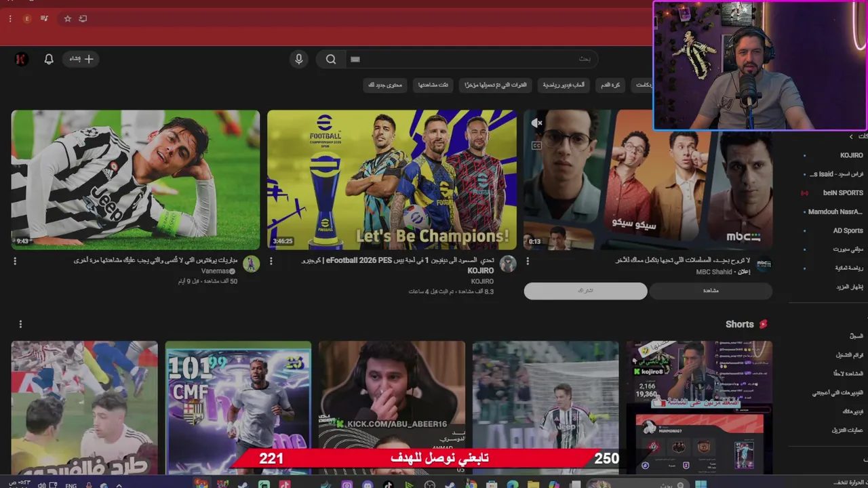Click the 'E' profile icon in browser toolbar
This screenshot has width=868, height=488.
pos(27,18)
